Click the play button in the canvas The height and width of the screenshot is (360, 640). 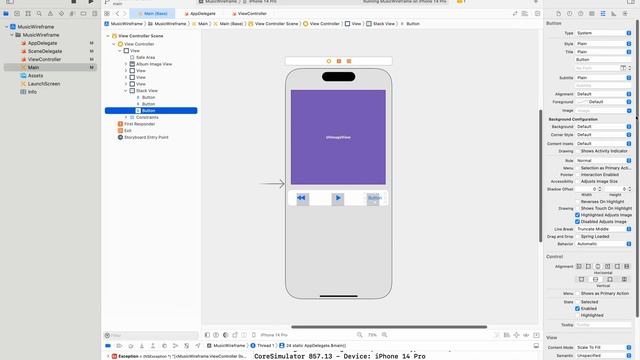pyautogui.click(x=338, y=198)
